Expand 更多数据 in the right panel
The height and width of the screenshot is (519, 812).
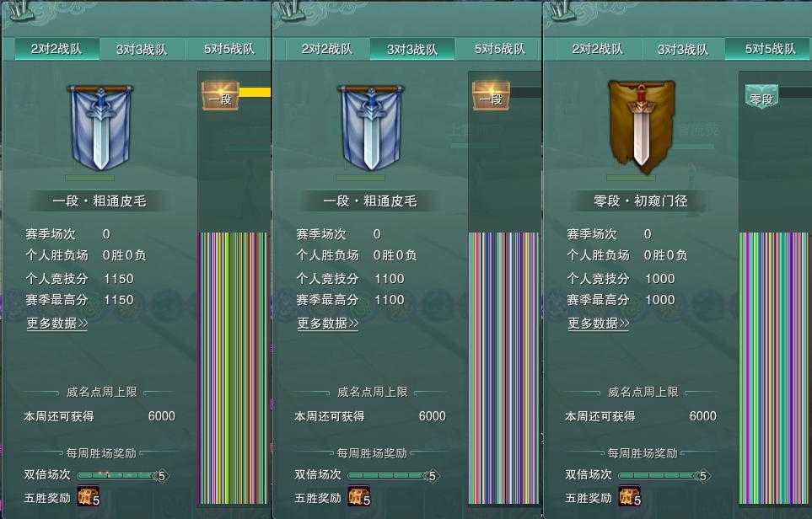tap(599, 324)
